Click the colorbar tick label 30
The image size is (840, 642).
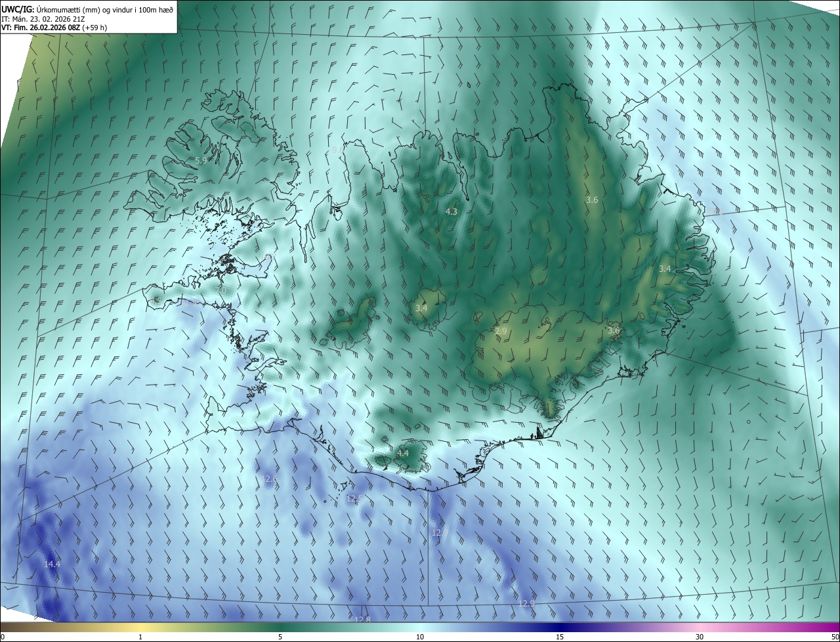[x=700, y=637]
